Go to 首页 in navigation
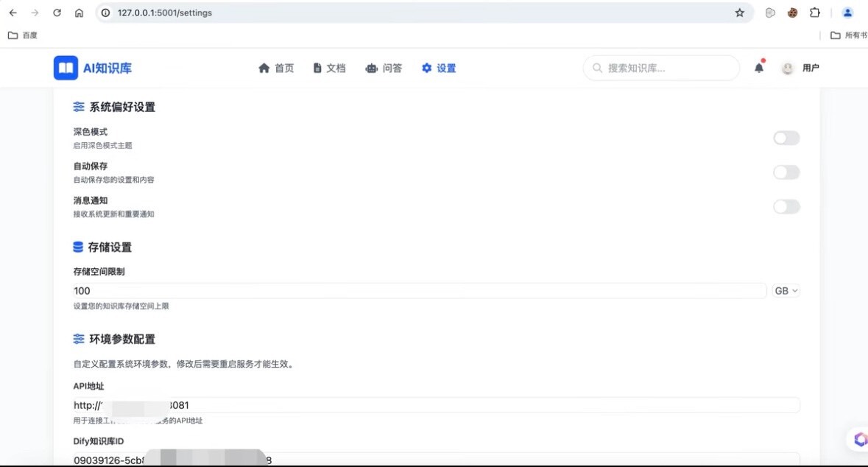The width and height of the screenshot is (868, 467). [x=276, y=69]
